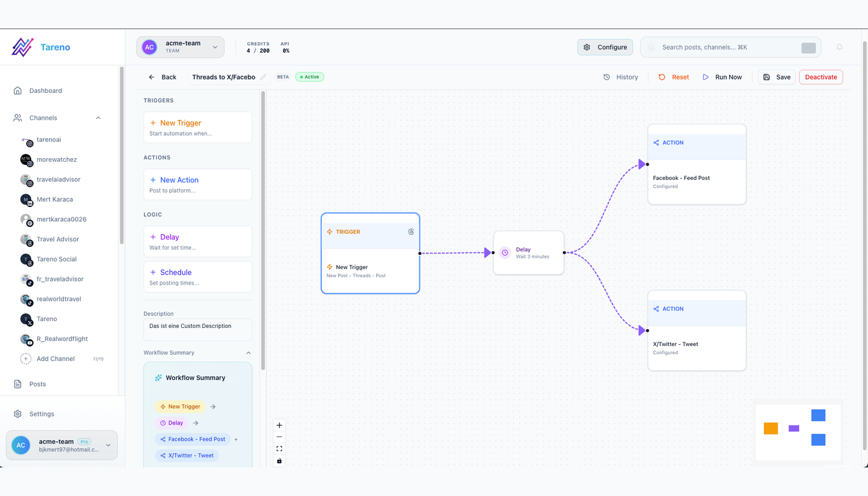
Task: Click the BETA label
Action: (x=283, y=77)
